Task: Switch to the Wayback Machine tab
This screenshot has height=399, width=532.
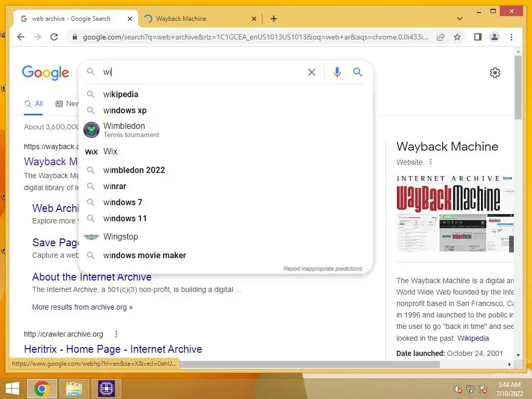Action: click(x=200, y=19)
